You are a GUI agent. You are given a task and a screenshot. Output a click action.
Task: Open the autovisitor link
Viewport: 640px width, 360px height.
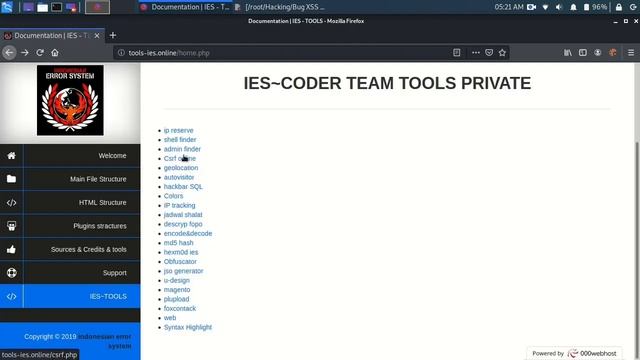pyautogui.click(x=179, y=177)
